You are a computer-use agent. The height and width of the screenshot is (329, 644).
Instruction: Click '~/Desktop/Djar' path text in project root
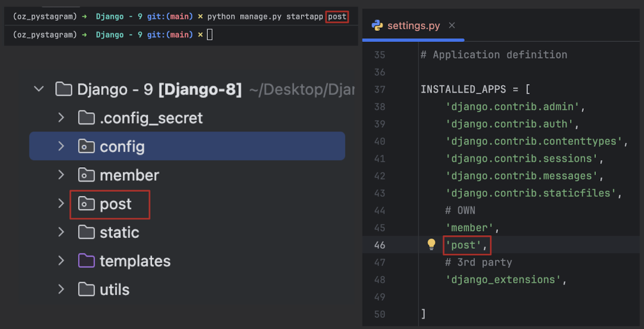pyautogui.click(x=301, y=89)
